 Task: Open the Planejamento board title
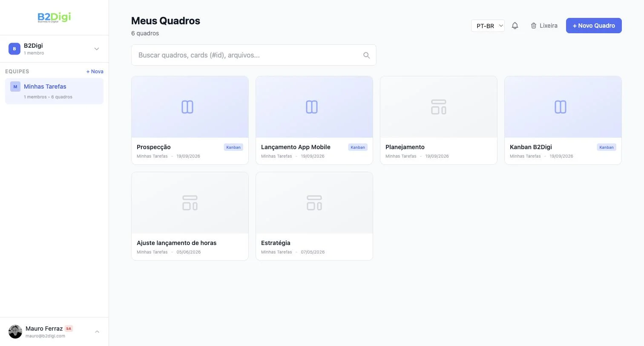coord(405,147)
